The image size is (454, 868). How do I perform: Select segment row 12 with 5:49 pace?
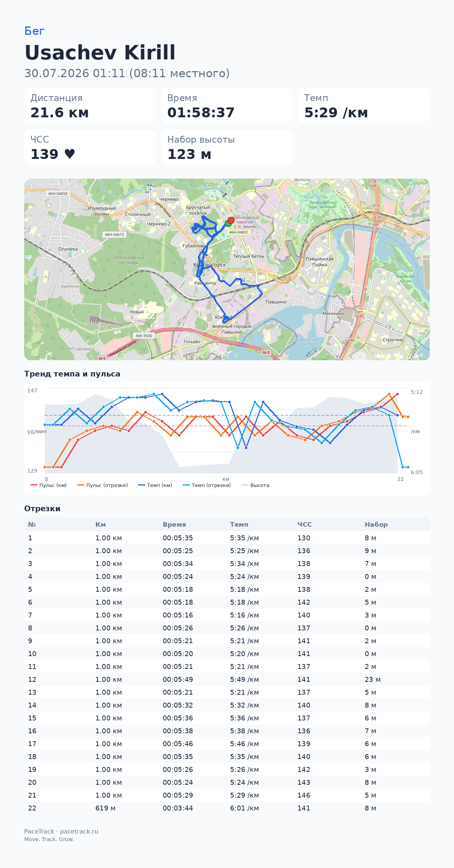[x=227, y=680]
